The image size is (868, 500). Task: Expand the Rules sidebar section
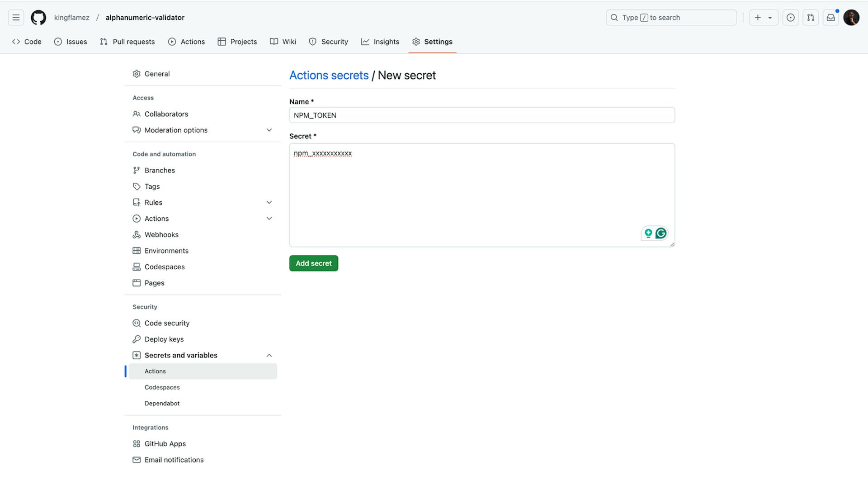269,203
